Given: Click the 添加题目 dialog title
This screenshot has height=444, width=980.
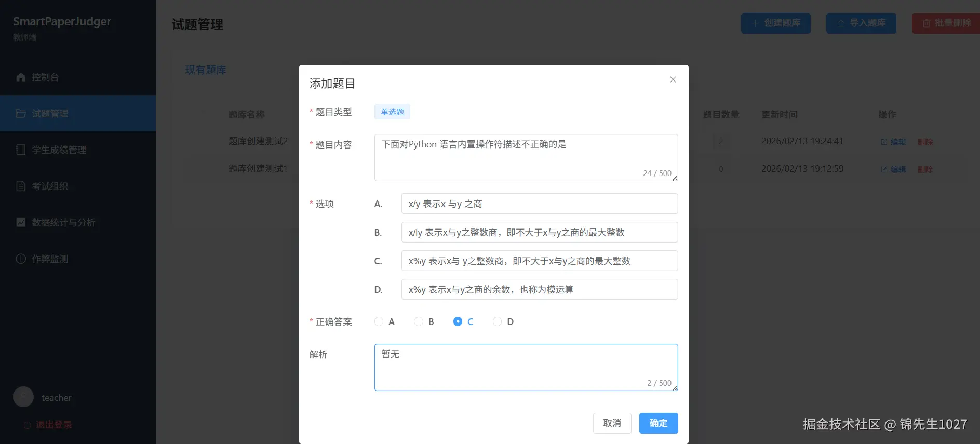Looking at the screenshot, I should pyautogui.click(x=332, y=84).
